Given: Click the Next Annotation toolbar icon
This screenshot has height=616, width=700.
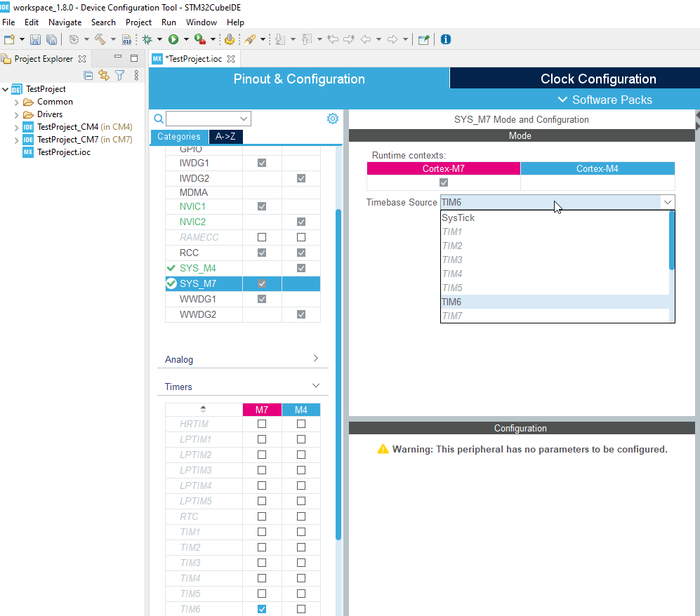Looking at the screenshot, I should pyautogui.click(x=280, y=40).
